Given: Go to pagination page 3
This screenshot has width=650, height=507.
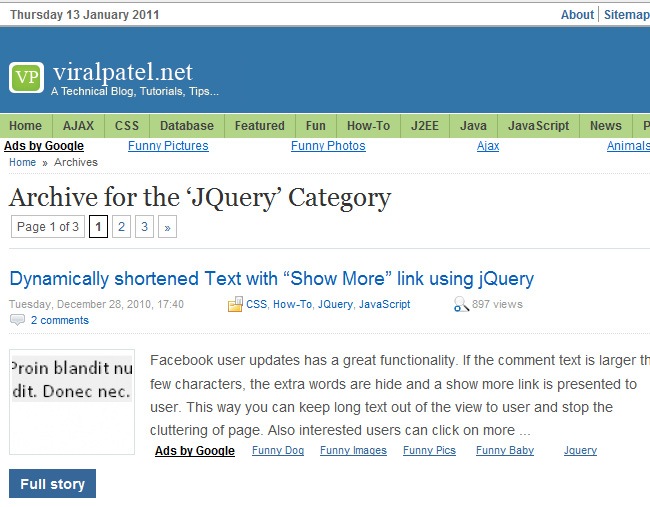Looking at the screenshot, I should tap(144, 226).
